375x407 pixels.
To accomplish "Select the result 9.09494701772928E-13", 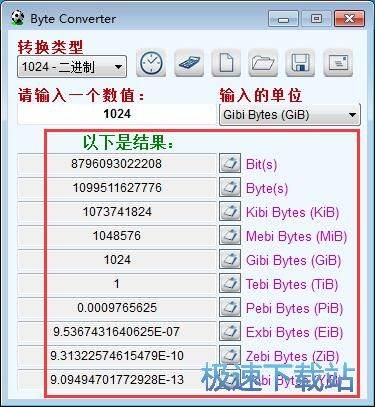I will (117, 380).
